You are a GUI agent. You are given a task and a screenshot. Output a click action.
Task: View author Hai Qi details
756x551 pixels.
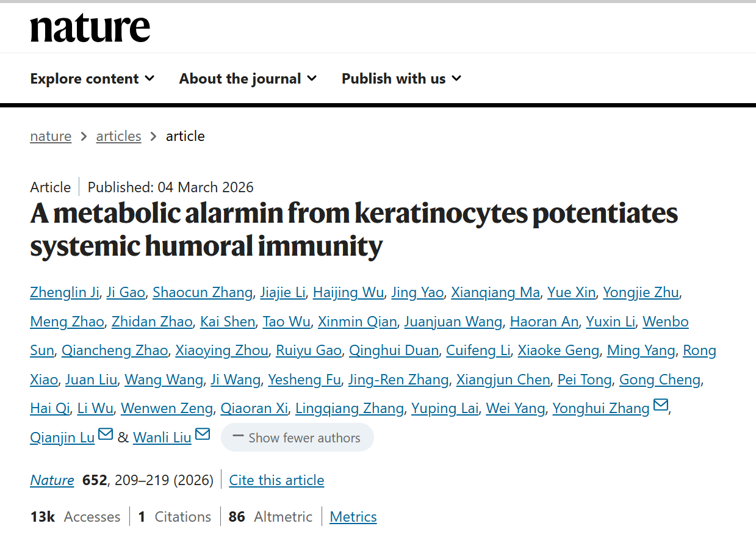click(50, 408)
